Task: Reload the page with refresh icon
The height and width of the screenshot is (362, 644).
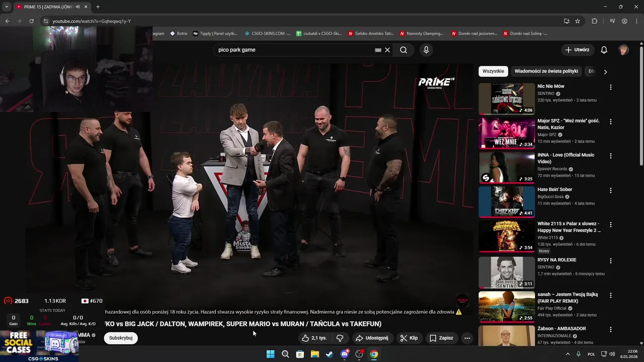Action: pos(31,21)
